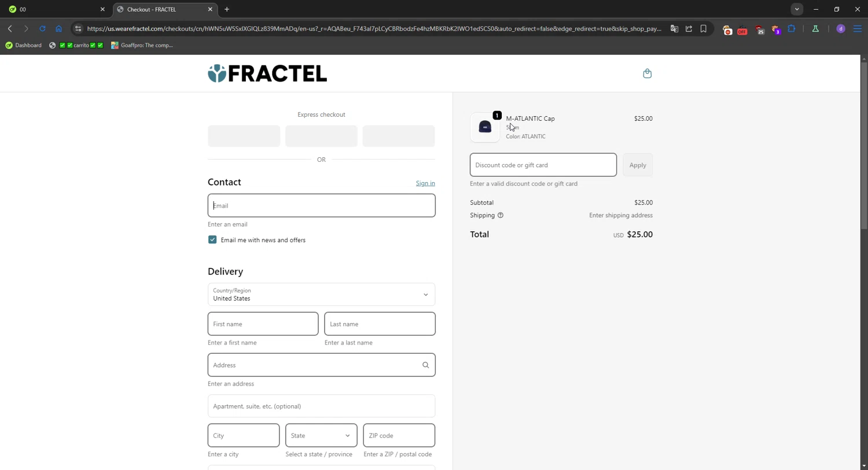
Task: Click the FRACTEL logo
Action: pyautogui.click(x=267, y=73)
